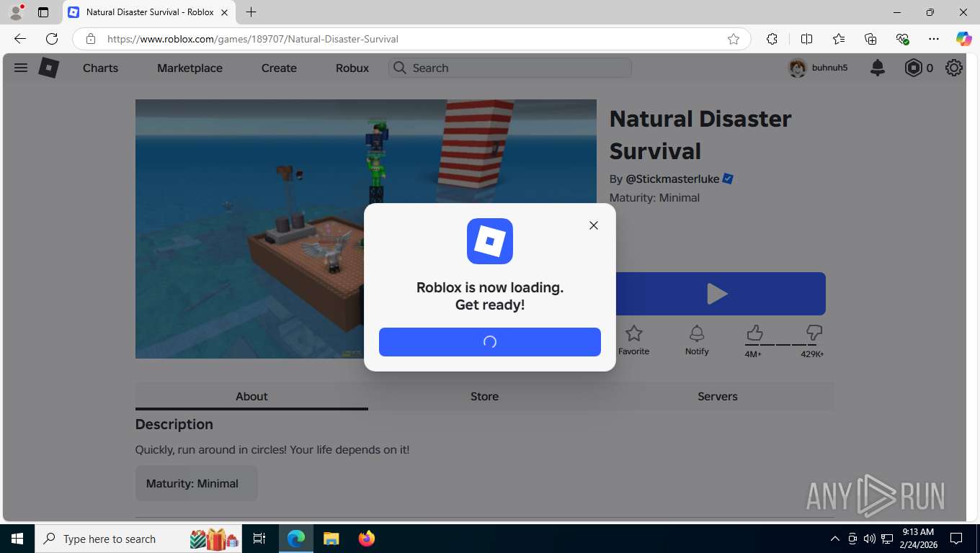
Task: Open the browser favorites list
Action: click(x=839, y=39)
